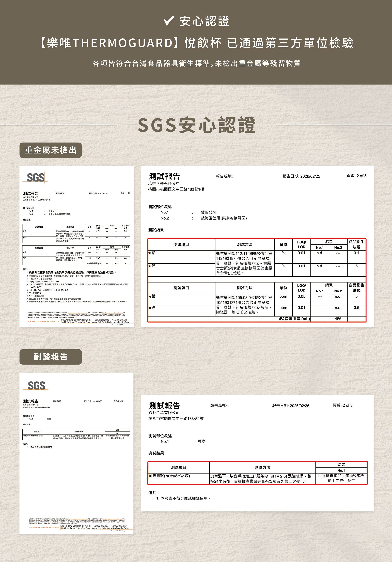Click 頁數: 2 of 3 in enlarged acid report
The image size is (392, 562).
343,405
